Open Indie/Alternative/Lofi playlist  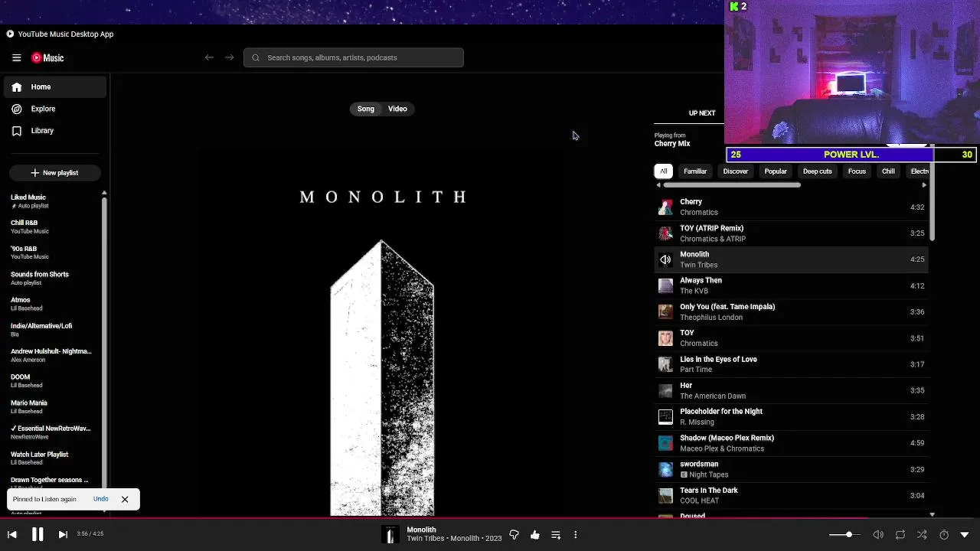(52, 330)
